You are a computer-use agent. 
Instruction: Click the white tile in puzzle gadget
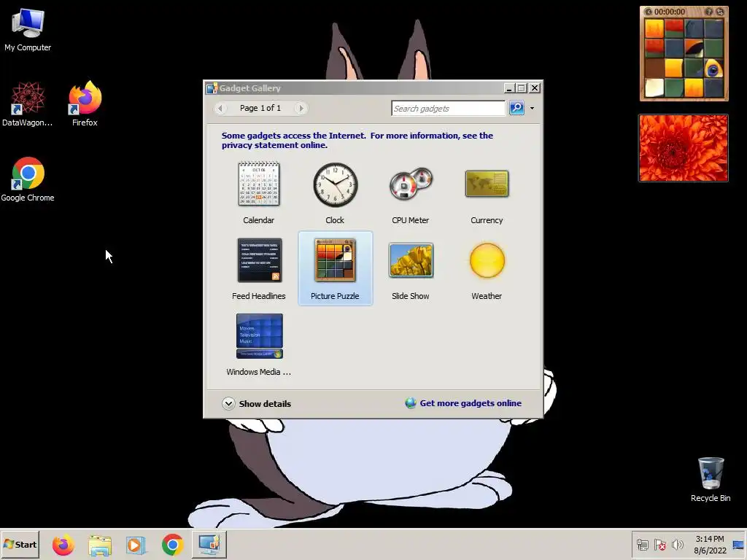click(x=654, y=87)
